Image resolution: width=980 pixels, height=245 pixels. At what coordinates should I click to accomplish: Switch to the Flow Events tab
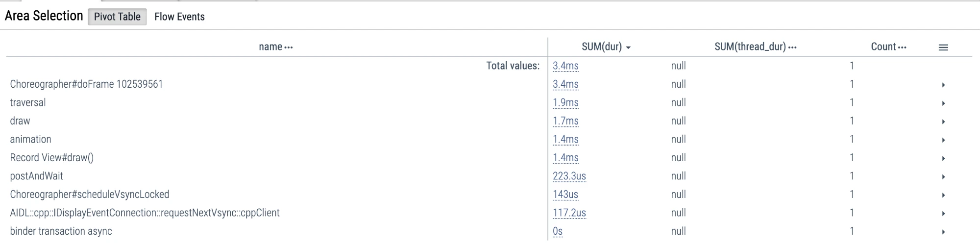[179, 17]
